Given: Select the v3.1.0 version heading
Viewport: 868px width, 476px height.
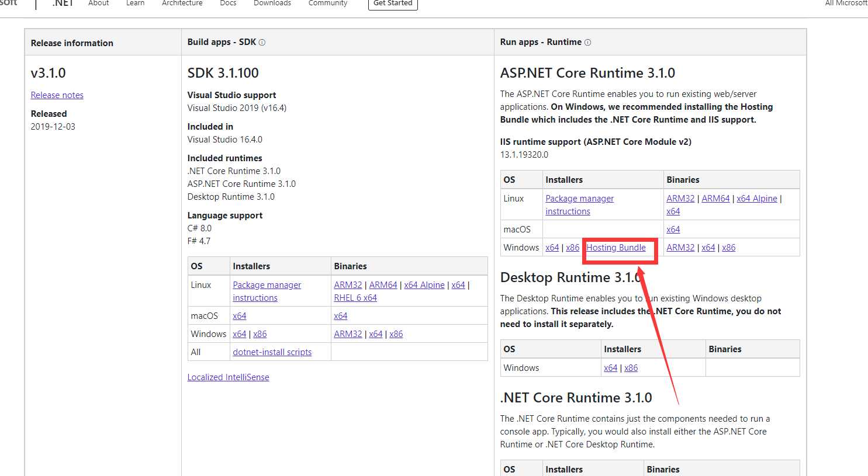Looking at the screenshot, I should (x=49, y=73).
